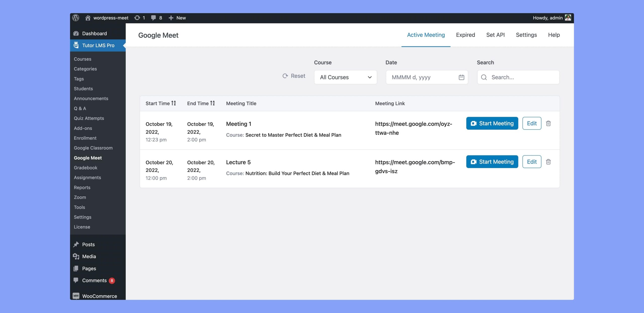Edit the Meeting 1 row
Screen dimensions: 644x313
pyautogui.click(x=532, y=123)
